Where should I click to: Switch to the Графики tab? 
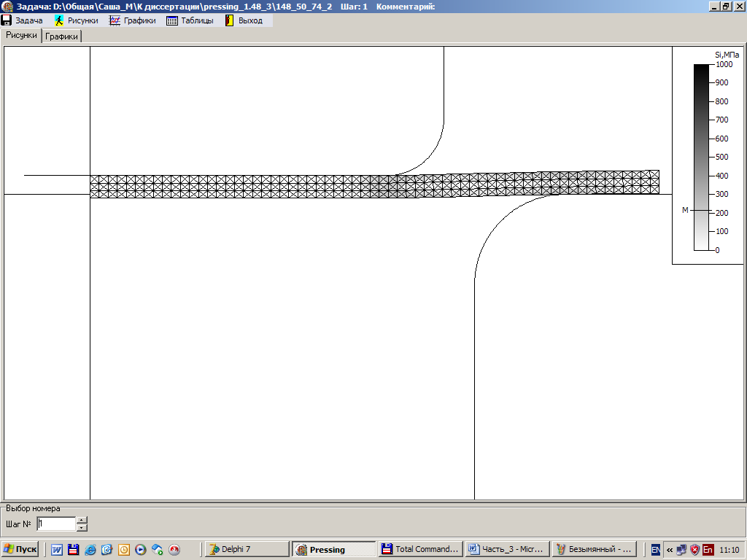(61, 36)
